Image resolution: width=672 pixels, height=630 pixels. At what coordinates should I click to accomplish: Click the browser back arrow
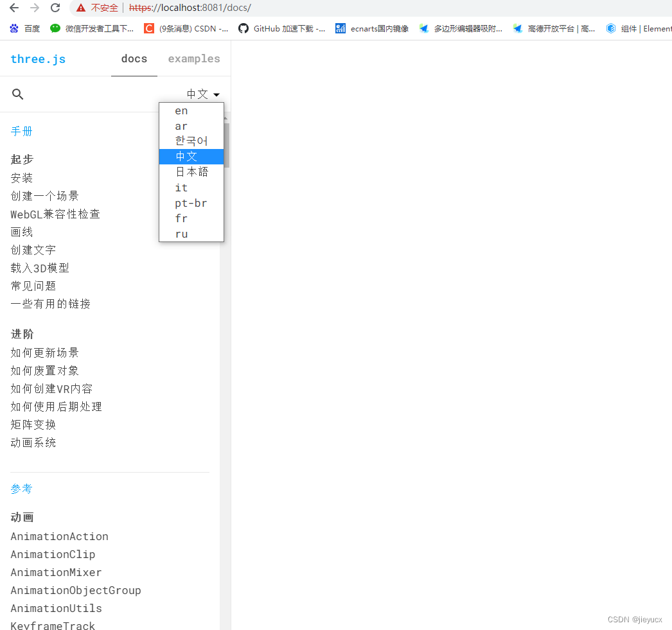click(x=14, y=8)
